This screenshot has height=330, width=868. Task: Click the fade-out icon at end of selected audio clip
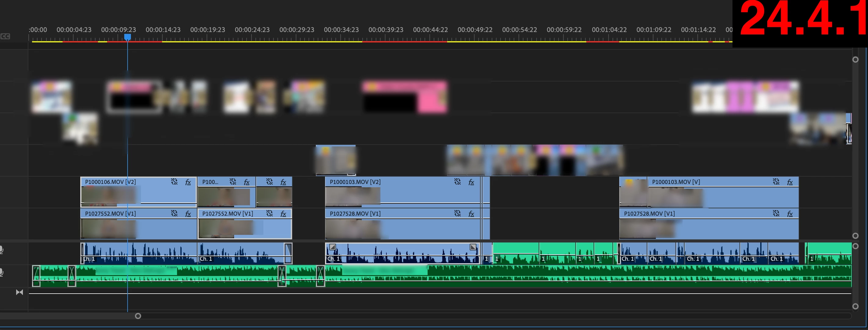click(x=473, y=247)
